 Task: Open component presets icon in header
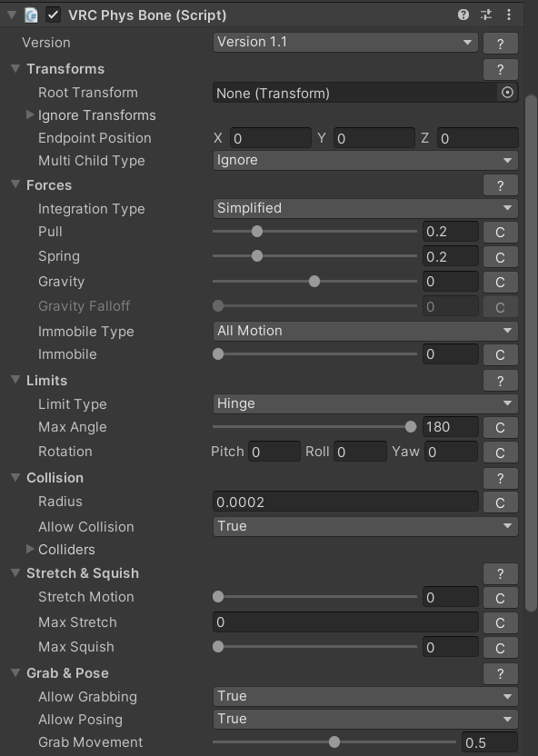(486, 15)
